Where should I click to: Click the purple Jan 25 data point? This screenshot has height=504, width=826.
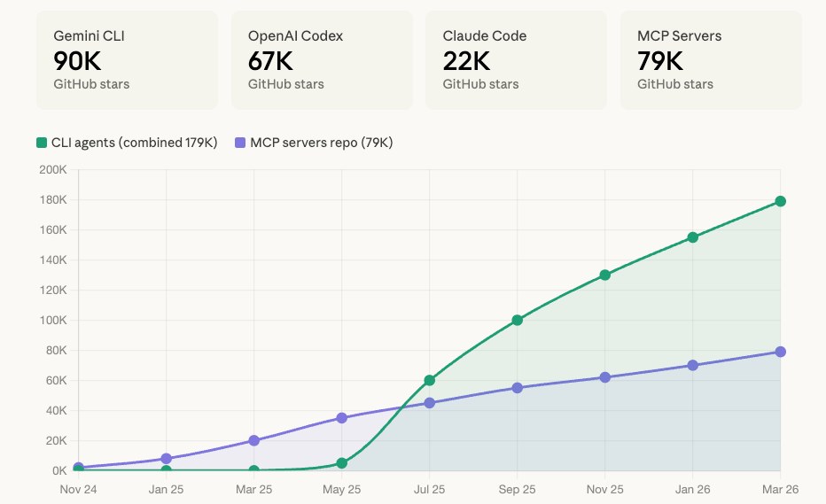166,459
